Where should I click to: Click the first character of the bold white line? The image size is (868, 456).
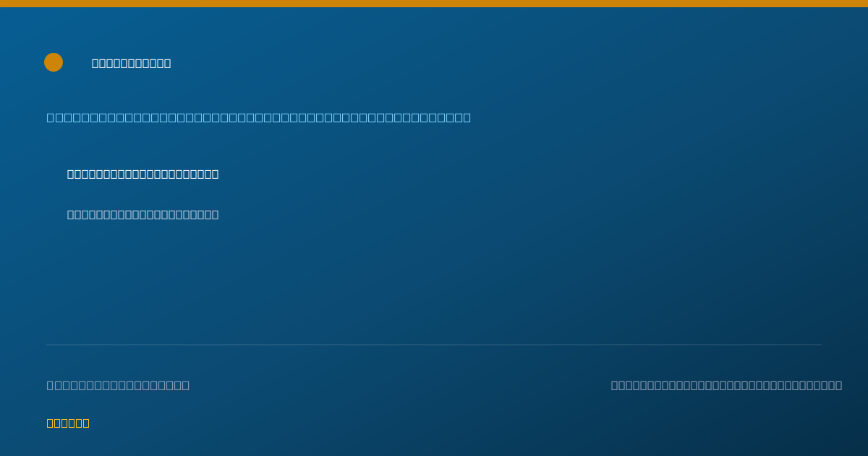click(71, 174)
